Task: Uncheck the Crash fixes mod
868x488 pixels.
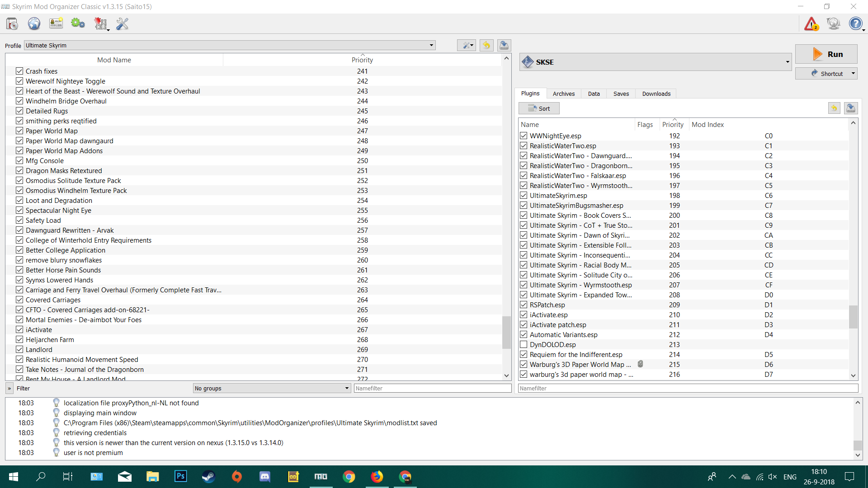Action: [x=19, y=71]
